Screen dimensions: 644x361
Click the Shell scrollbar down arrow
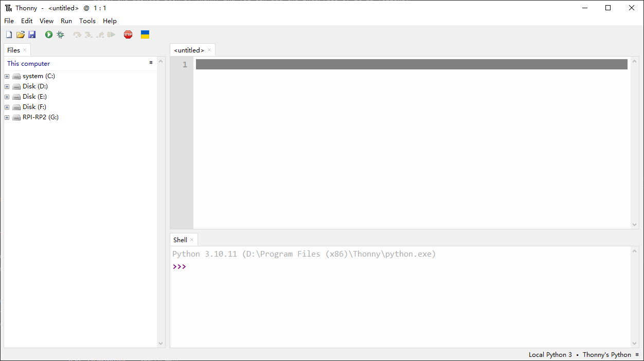coord(635,344)
